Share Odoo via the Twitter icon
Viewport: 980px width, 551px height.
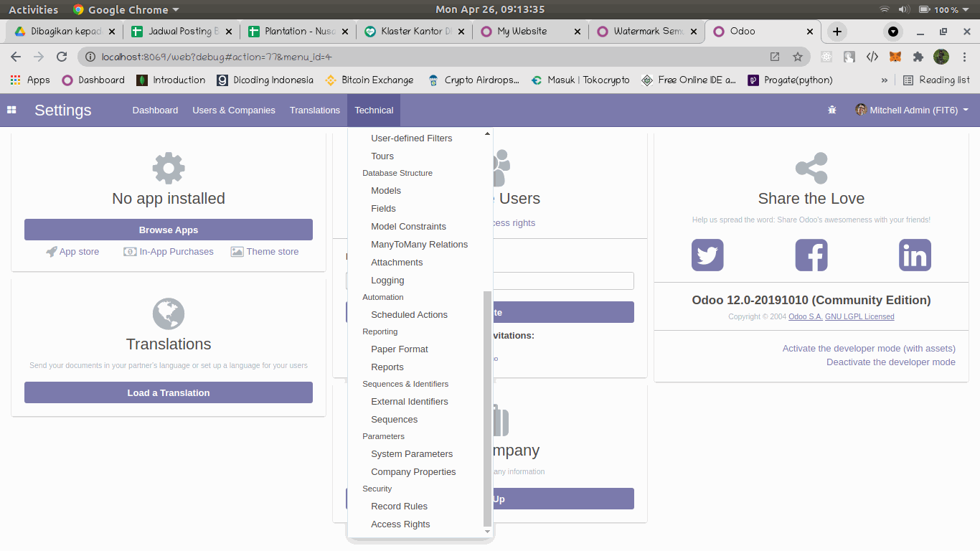click(x=707, y=255)
